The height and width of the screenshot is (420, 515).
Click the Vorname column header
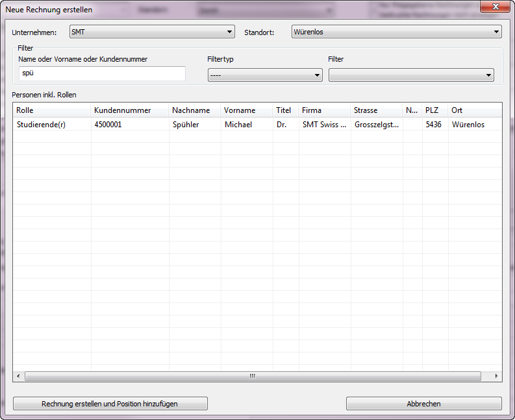click(246, 110)
